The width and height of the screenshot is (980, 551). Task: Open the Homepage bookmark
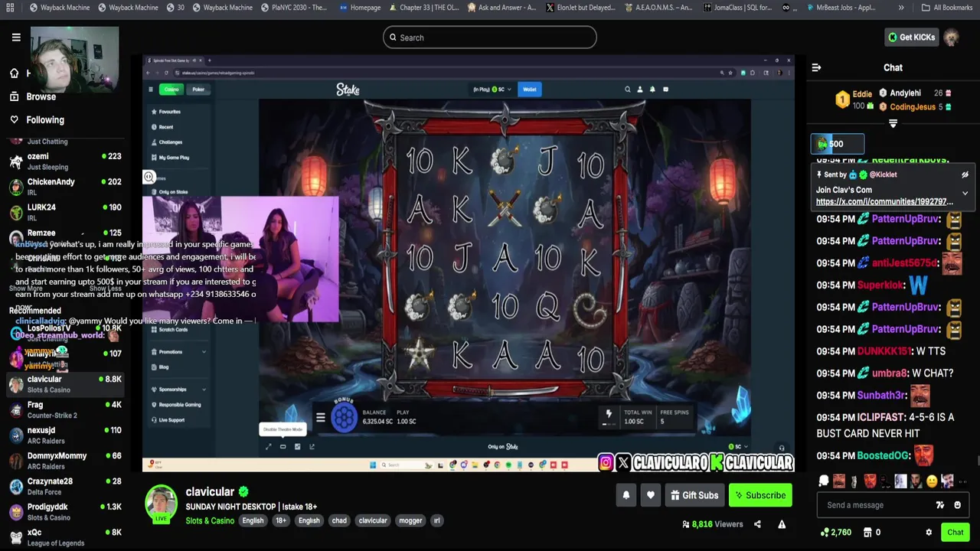point(359,8)
